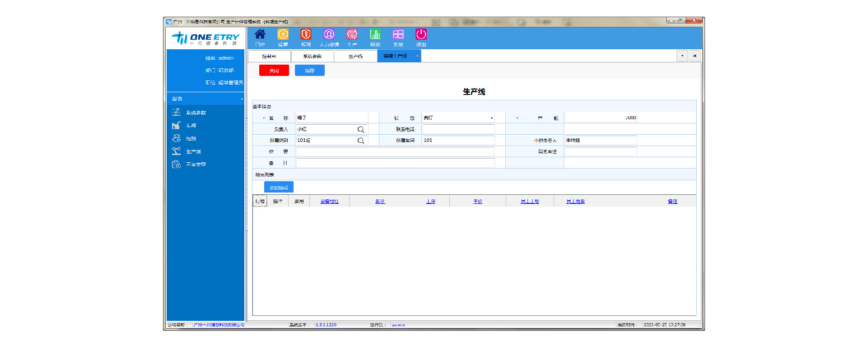Open the 门户 home icon
This screenshot has height=348, width=868.
coord(260,38)
